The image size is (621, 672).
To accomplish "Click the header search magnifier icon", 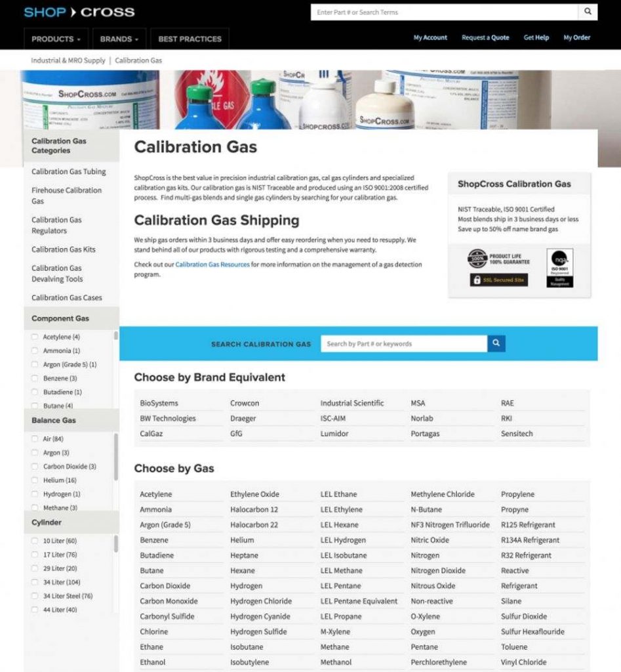I will (588, 12).
